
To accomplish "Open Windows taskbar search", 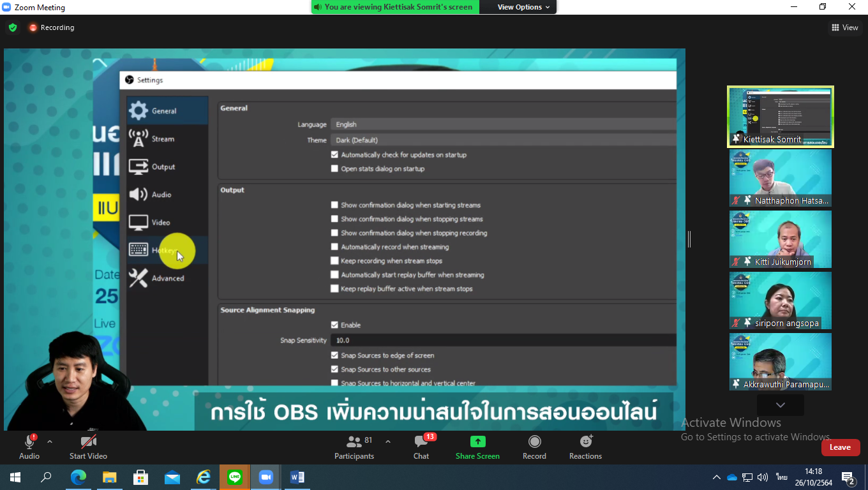I will 46,477.
